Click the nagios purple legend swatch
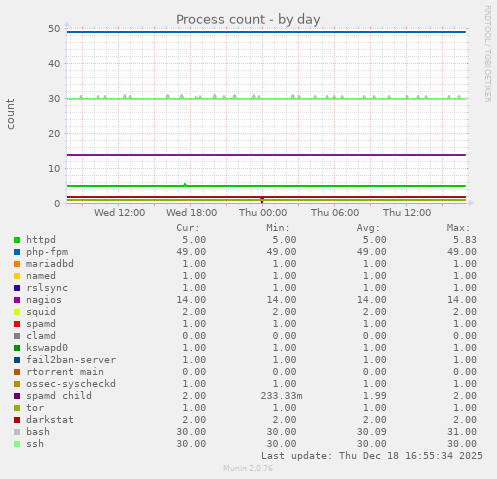The height and width of the screenshot is (479, 497). (x=17, y=300)
